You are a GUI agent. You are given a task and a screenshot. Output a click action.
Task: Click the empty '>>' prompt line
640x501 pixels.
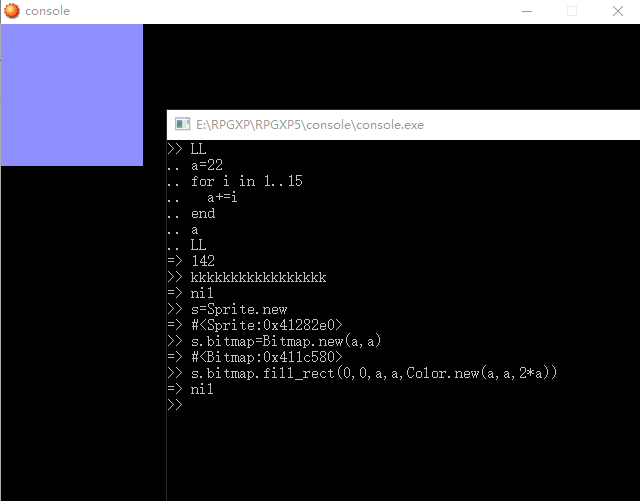click(175, 405)
